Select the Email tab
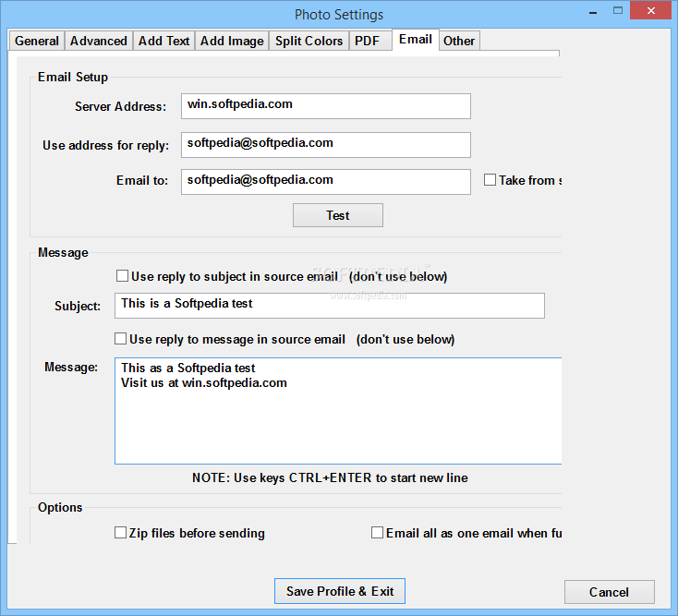The width and height of the screenshot is (678, 616). click(x=416, y=40)
